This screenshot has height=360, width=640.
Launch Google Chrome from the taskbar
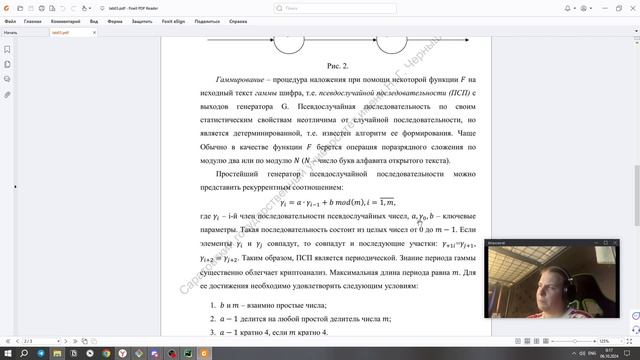(x=107, y=353)
